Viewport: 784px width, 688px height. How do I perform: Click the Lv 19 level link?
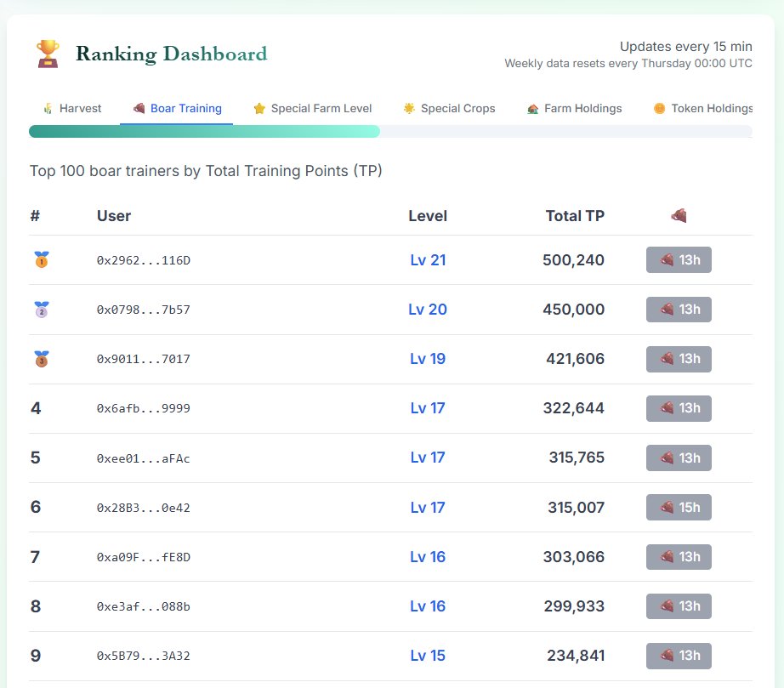click(x=428, y=359)
